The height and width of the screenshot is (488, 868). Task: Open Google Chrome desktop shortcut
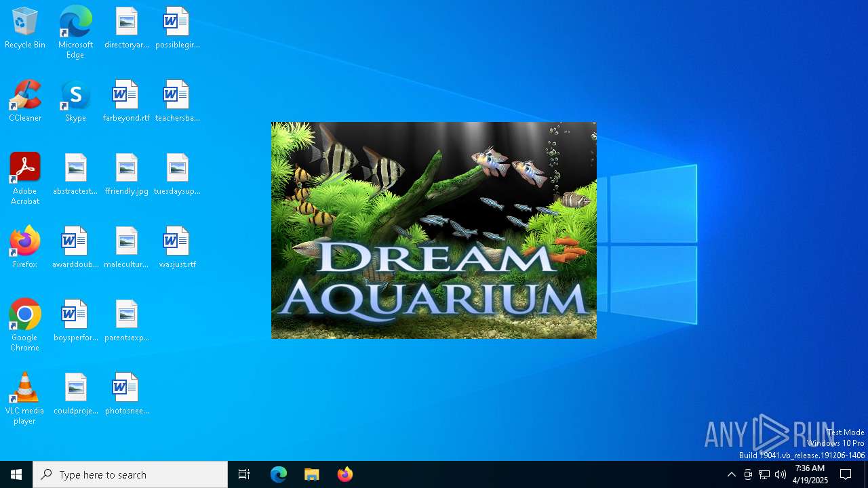coord(25,325)
